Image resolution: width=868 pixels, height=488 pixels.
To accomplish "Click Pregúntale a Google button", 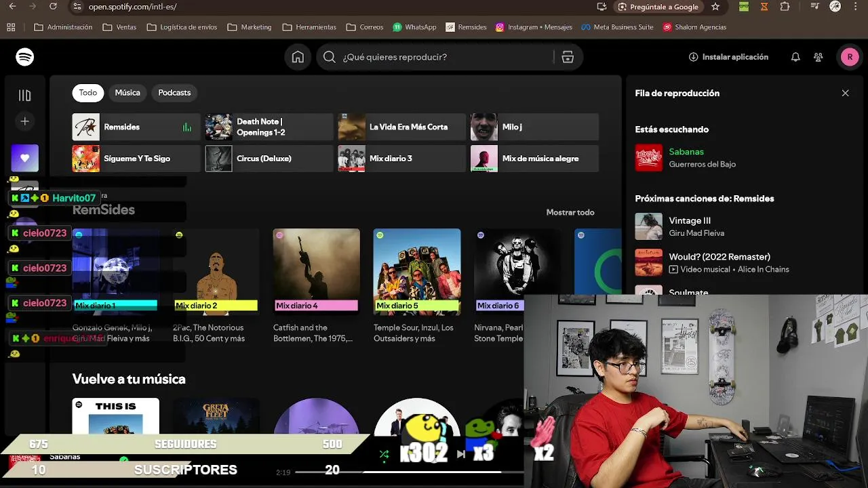I will point(658,7).
